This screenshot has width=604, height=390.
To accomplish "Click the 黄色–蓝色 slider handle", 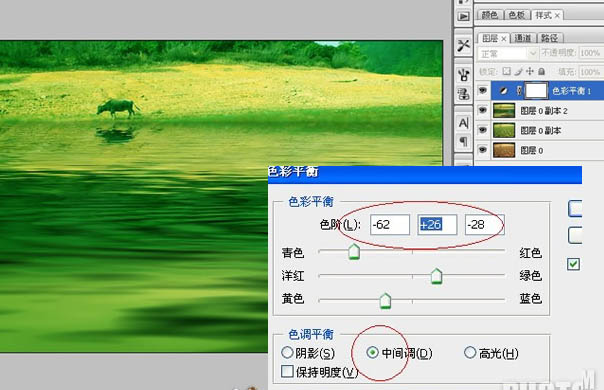I will coord(385,301).
